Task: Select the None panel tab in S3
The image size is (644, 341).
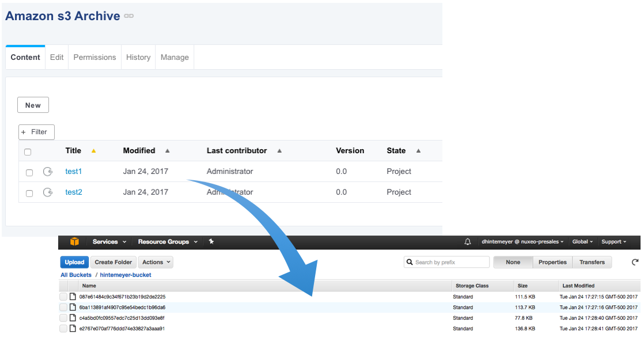Action: (x=513, y=262)
